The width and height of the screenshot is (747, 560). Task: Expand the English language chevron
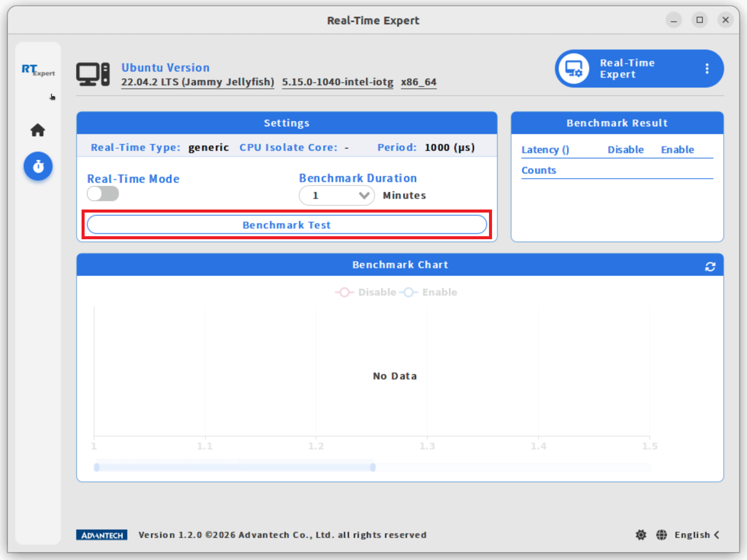717,535
